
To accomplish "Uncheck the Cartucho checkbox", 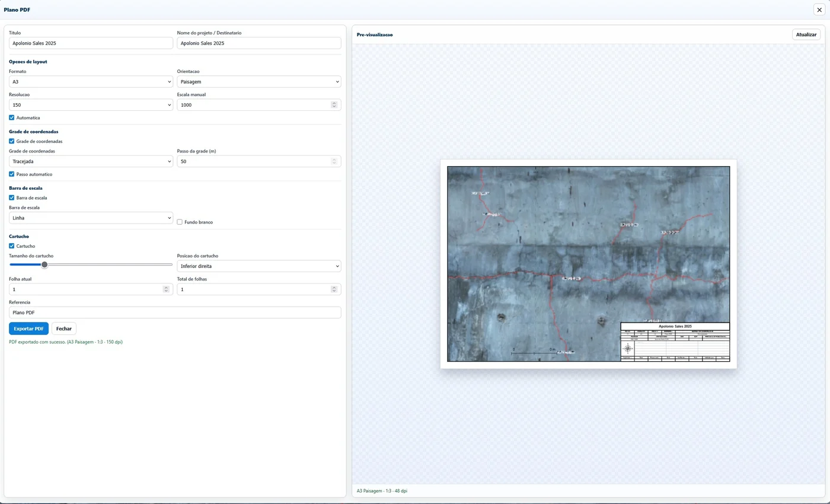I will (12, 246).
